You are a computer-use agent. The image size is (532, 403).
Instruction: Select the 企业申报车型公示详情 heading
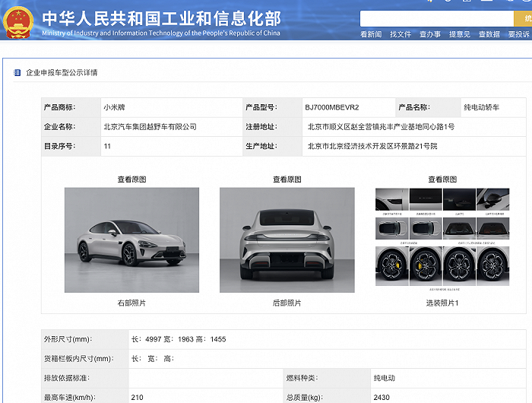coord(62,73)
